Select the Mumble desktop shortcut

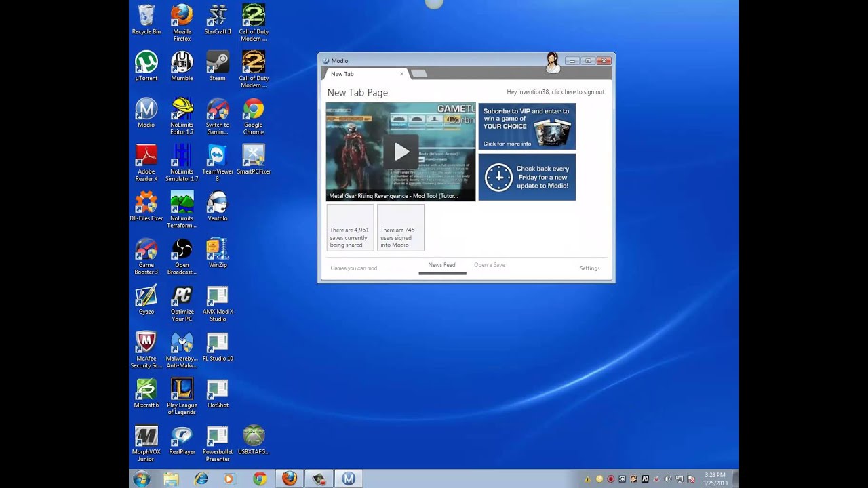[182, 66]
